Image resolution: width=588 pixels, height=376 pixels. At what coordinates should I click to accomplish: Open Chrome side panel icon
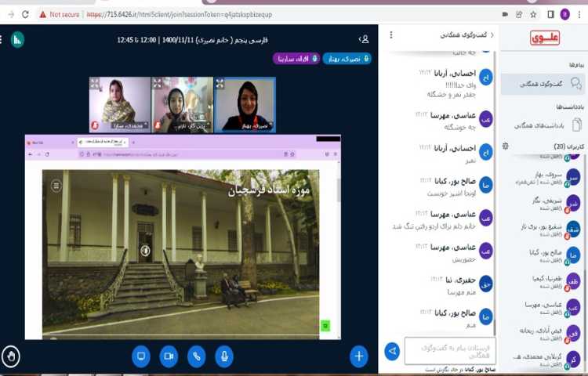pyautogui.click(x=550, y=14)
